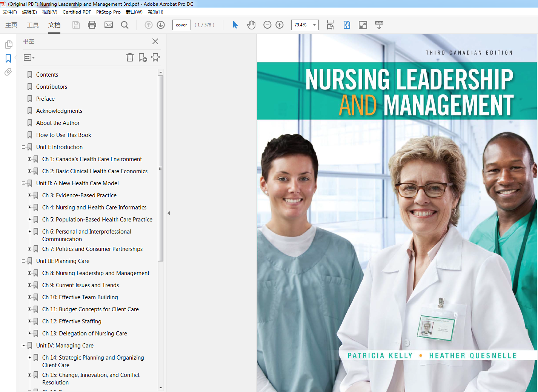Viewport: 538px width, 392px height.
Task: Click the Send by email envelope icon
Action: pos(109,25)
